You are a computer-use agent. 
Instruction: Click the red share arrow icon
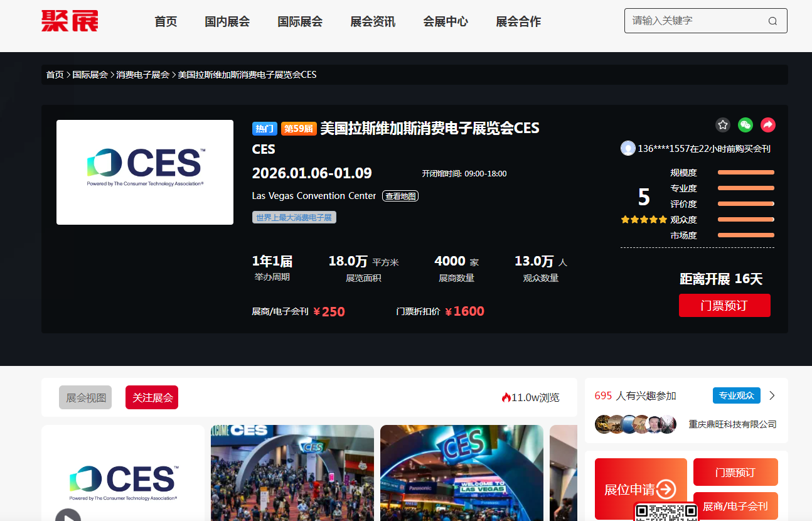tap(768, 125)
